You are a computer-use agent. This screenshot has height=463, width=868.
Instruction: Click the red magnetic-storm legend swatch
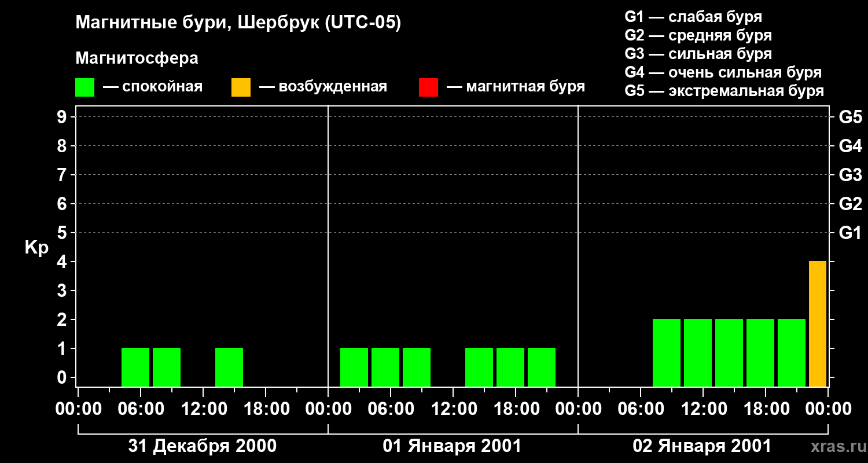point(428,87)
